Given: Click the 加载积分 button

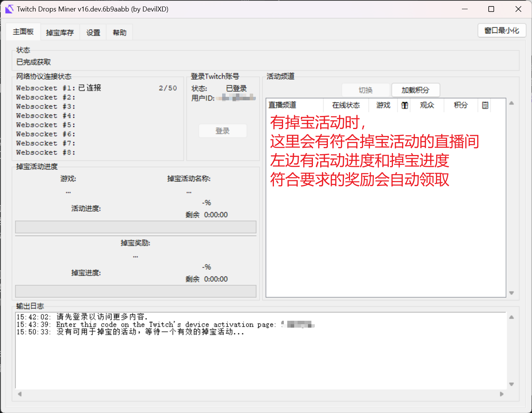Looking at the screenshot, I should 416,90.
